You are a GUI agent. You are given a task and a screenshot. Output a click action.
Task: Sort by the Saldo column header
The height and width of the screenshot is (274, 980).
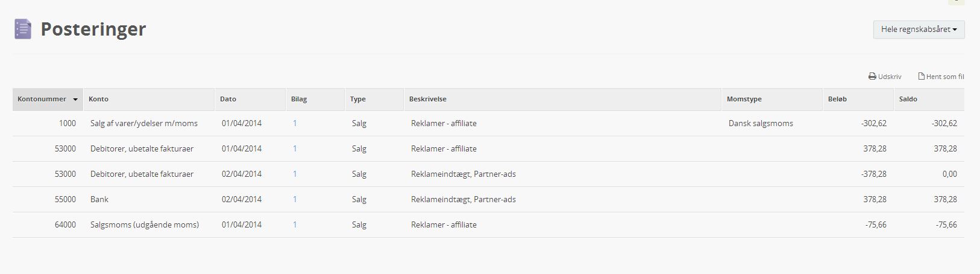pyautogui.click(x=908, y=99)
